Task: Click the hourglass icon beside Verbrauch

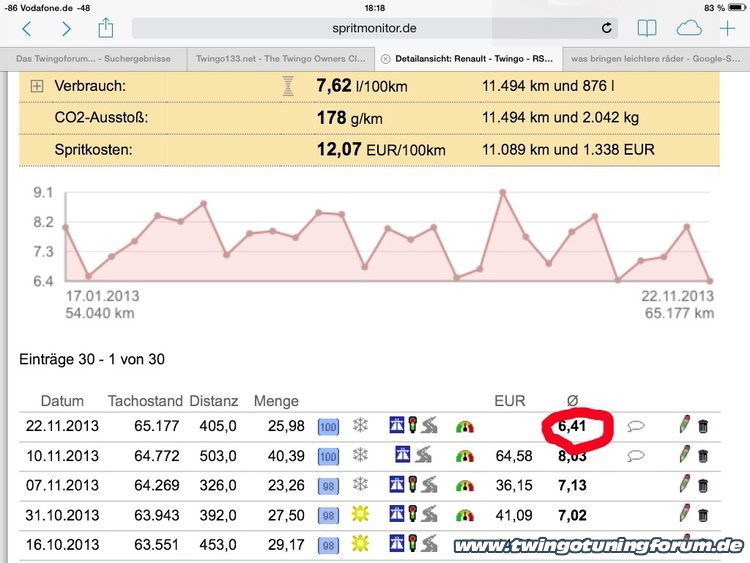Action: click(288, 86)
